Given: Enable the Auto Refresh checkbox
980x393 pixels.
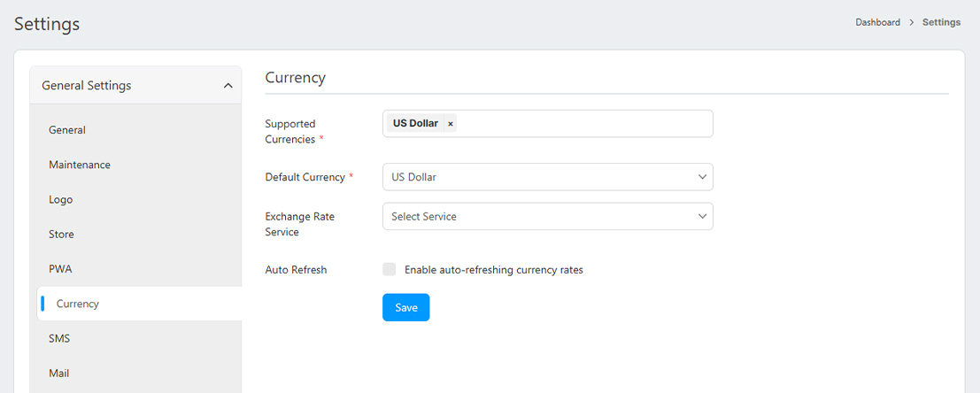Looking at the screenshot, I should click(390, 269).
